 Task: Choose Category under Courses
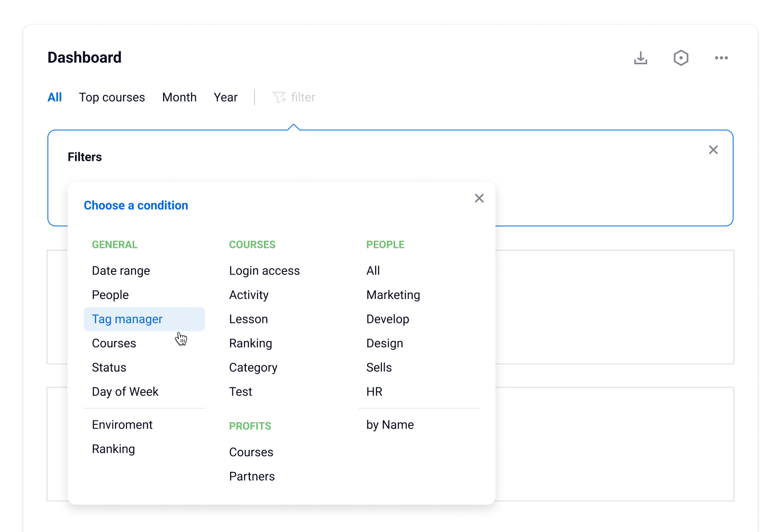[253, 368]
